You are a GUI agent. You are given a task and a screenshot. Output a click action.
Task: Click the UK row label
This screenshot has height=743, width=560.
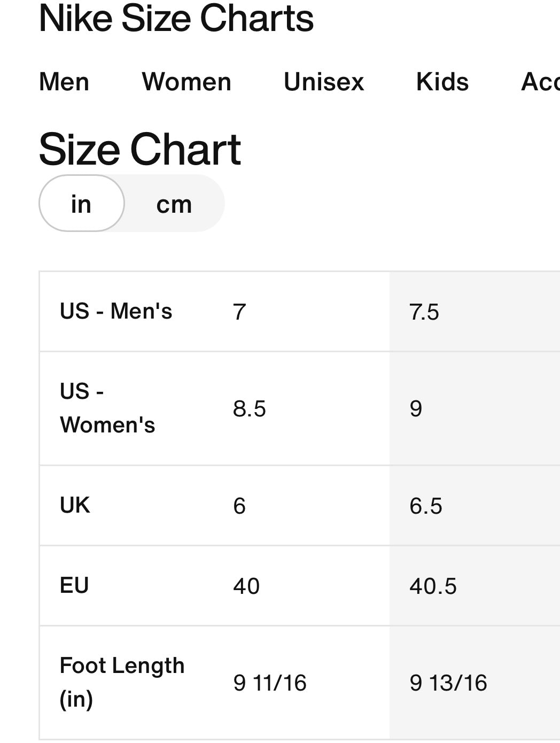(x=75, y=505)
